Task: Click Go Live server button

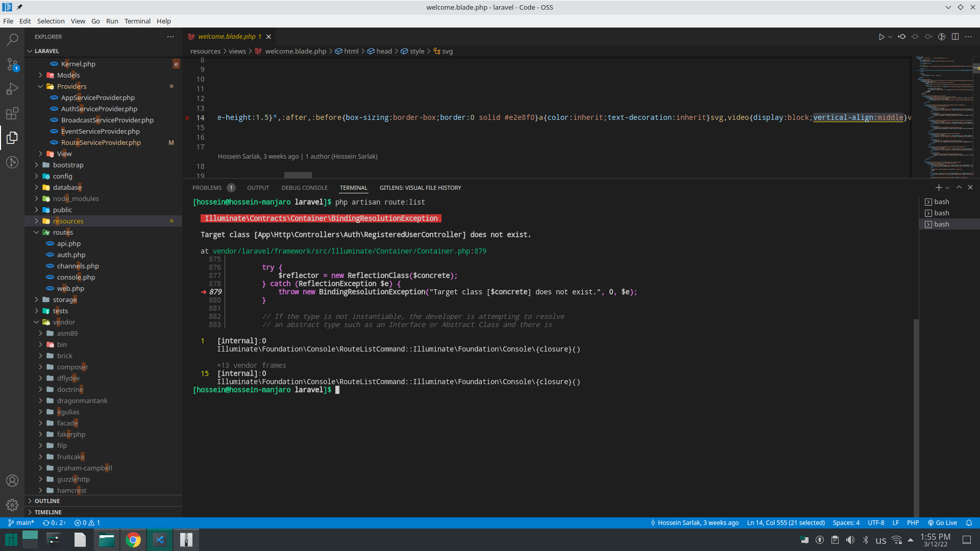Action: tap(942, 523)
